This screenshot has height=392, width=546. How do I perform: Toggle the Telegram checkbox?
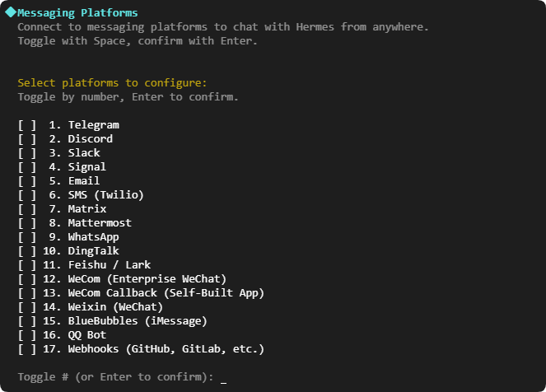pos(27,125)
